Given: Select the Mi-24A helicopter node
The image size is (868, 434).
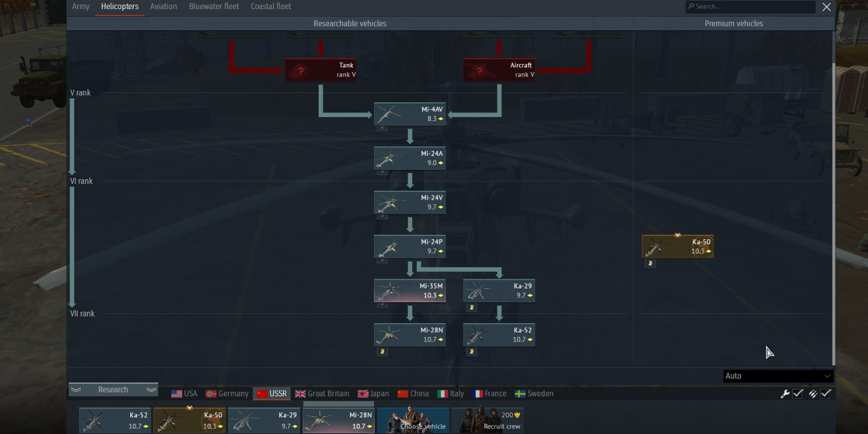Looking at the screenshot, I should pyautogui.click(x=409, y=158).
